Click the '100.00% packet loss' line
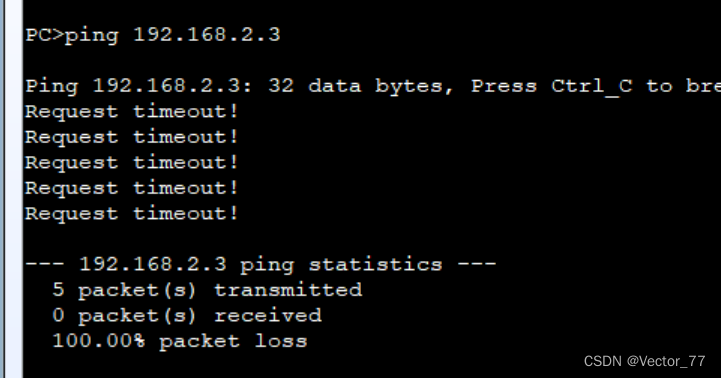This screenshot has width=721, height=378. coord(180,342)
